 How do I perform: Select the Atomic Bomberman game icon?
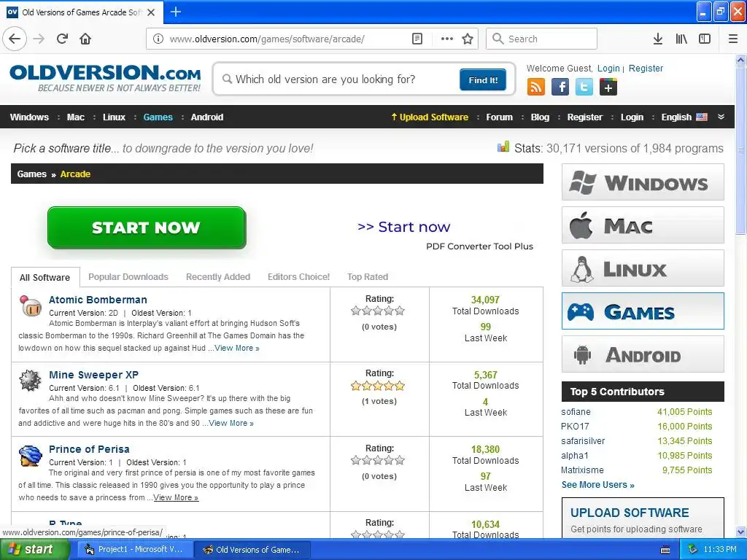click(31, 306)
